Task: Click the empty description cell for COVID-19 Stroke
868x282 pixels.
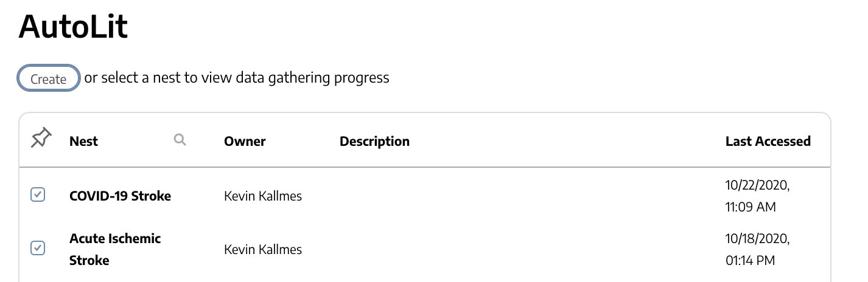Action: pyautogui.click(x=523, y=196)
